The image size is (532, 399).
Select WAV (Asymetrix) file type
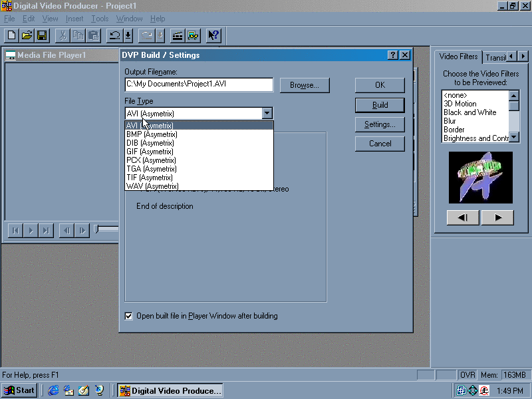point(199,186)
